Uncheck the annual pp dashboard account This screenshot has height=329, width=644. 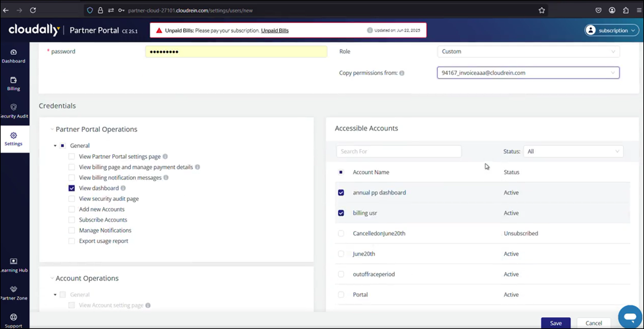tap(341, 192)
